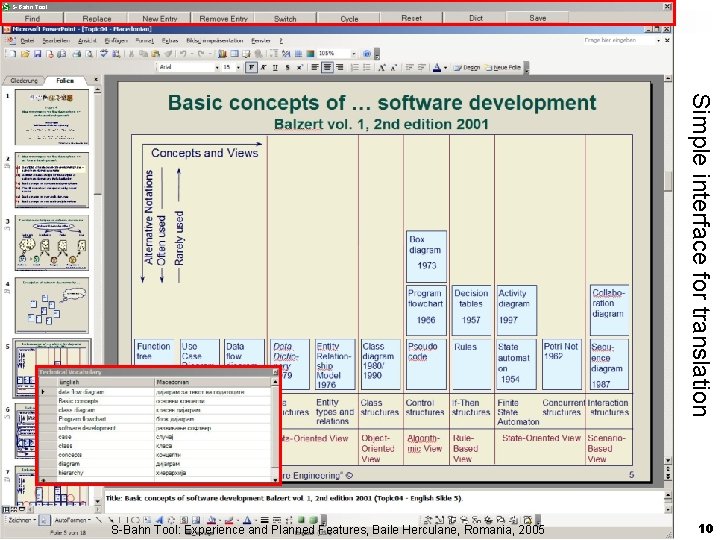Toggle Italic formatting

264,68
